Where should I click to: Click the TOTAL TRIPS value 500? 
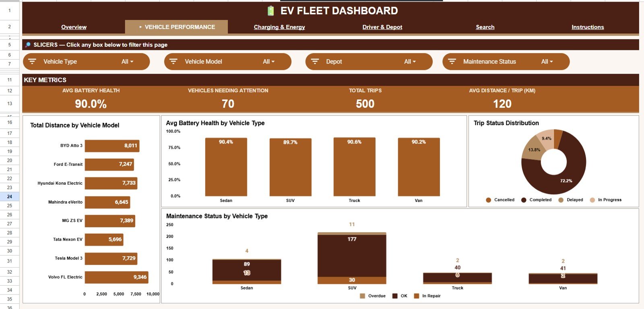pos(365,104)
